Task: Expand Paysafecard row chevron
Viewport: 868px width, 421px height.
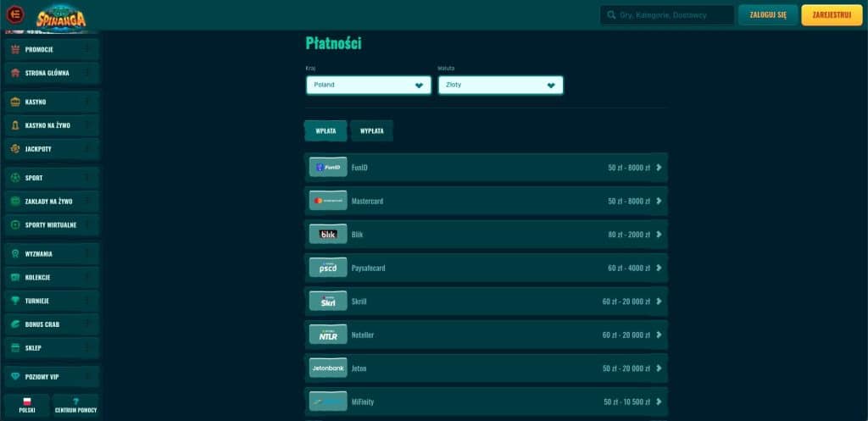Action: pyautogui.click(x=659, y=268)
